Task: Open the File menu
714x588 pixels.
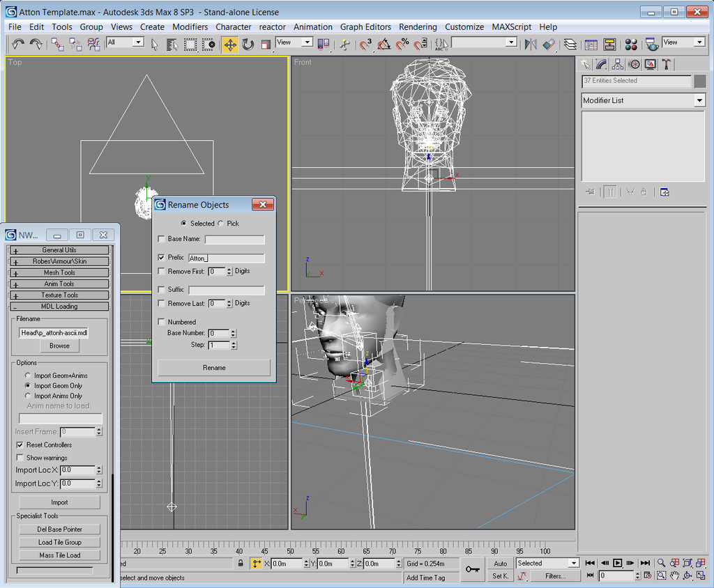Action: click(15, 27)
